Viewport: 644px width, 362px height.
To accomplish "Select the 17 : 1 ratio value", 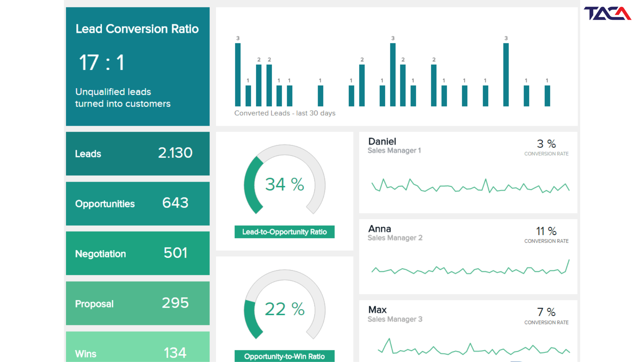I will 102,63.
